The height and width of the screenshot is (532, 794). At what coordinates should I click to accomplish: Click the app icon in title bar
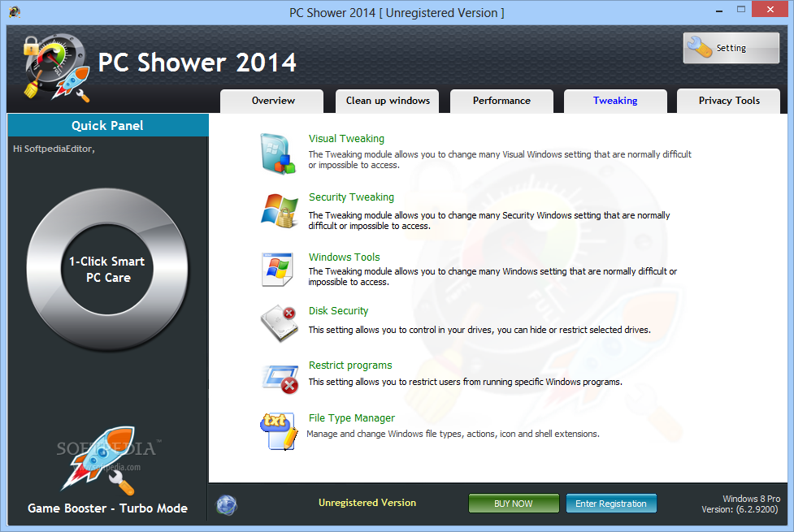point(14,11)
